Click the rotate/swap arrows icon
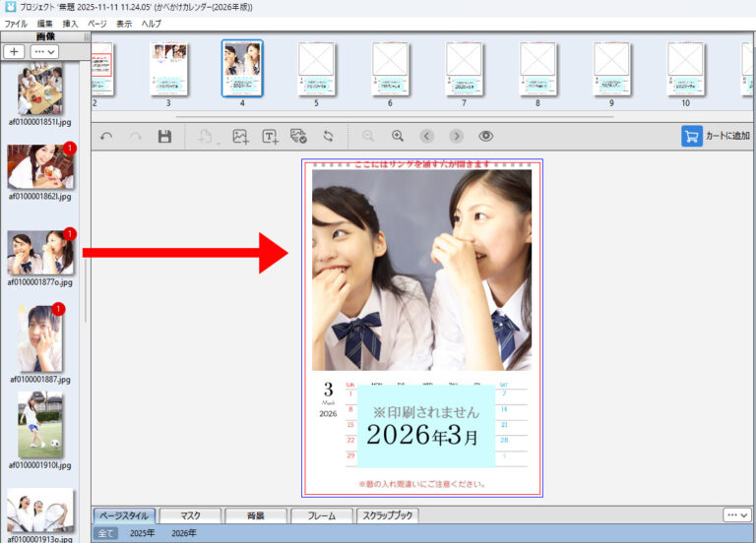 (x=329, y=137)
